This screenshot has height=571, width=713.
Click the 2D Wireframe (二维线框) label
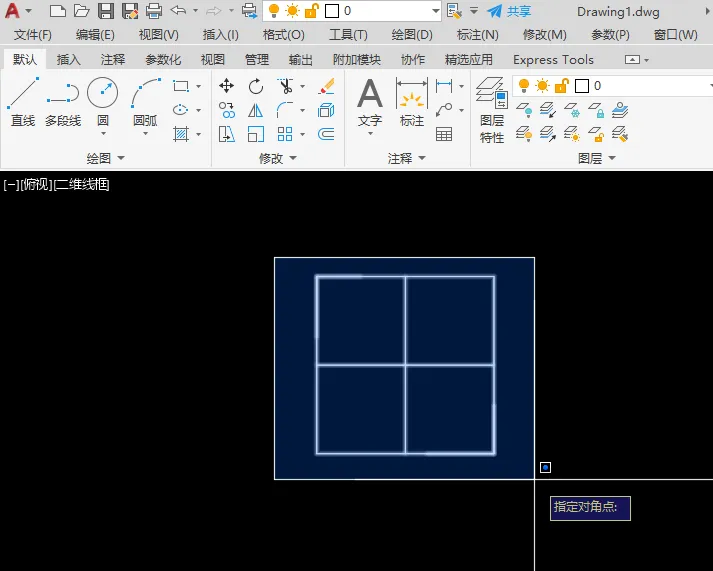(x=82, y=185)
